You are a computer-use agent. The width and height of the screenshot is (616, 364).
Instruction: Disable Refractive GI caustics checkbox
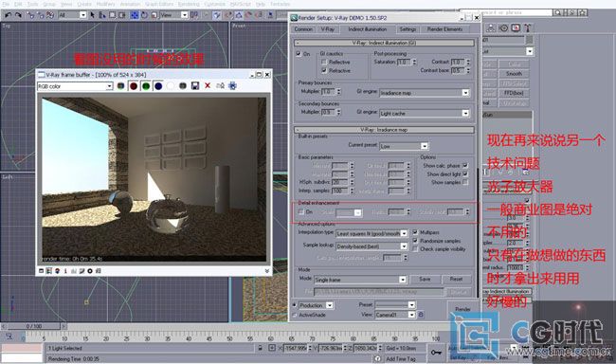[324, 70]
